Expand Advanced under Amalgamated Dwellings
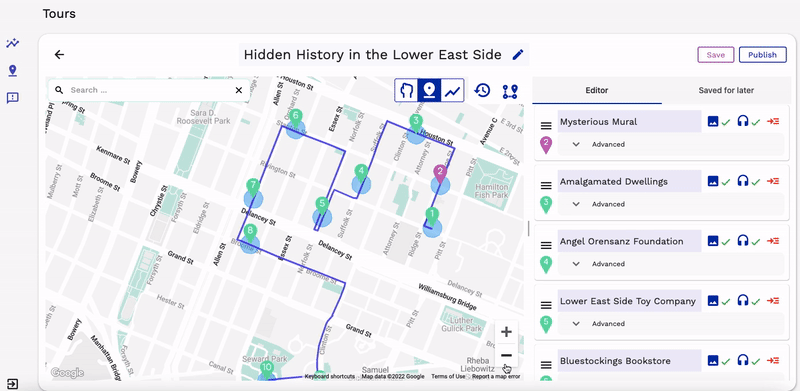800x391 pixels. [x=670, y=204]
